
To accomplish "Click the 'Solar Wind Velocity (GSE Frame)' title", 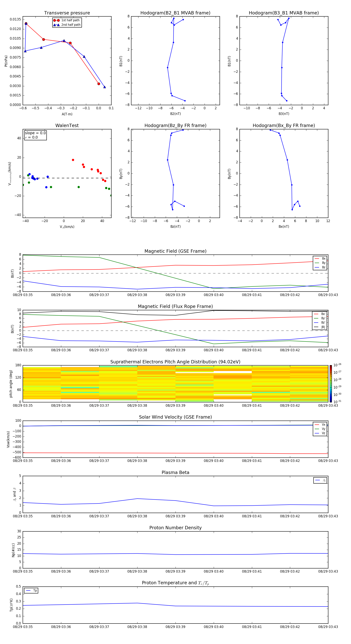I will [x=175, y=417].
